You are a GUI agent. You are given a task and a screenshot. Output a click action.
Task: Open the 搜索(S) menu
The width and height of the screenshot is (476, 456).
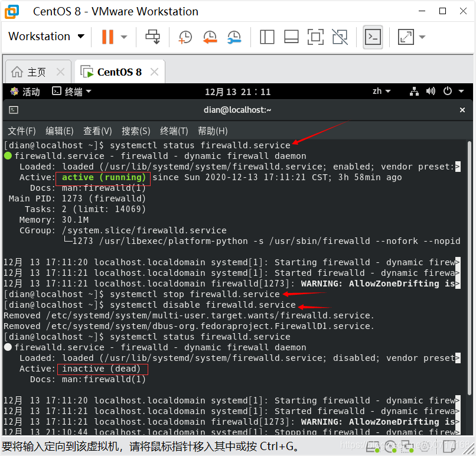pyautogui.click(x=136, y=131)
